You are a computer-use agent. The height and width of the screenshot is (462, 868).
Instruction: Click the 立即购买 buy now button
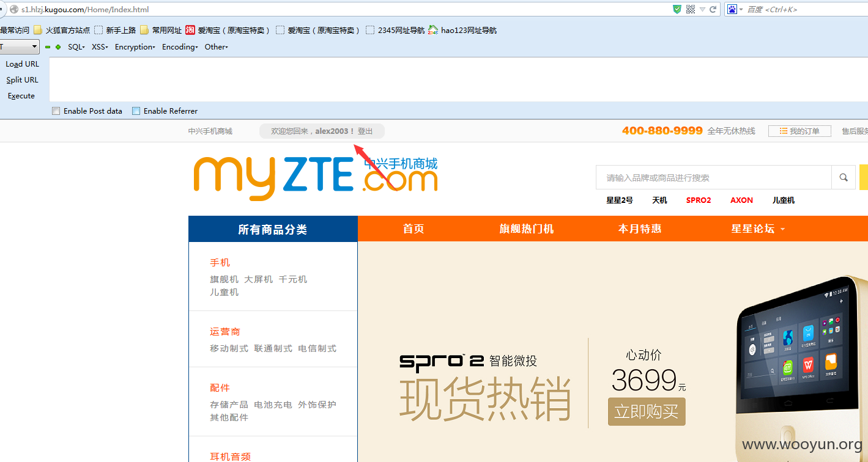(647, 412)
